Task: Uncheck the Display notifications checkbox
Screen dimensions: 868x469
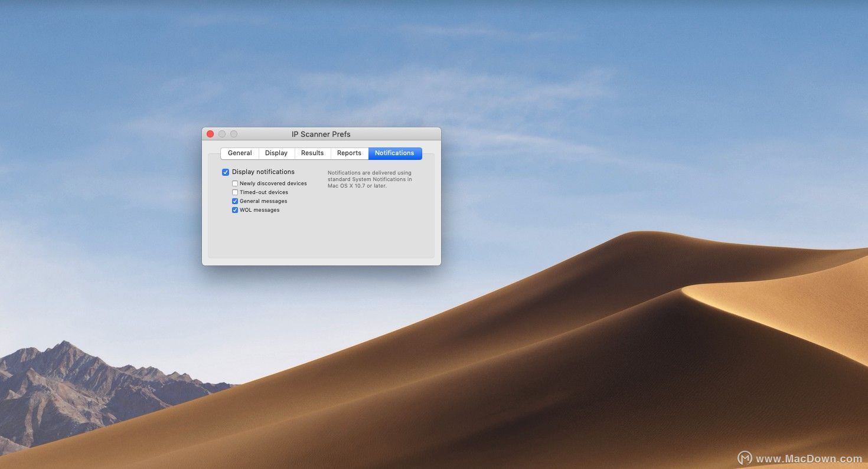Action: 226,172
